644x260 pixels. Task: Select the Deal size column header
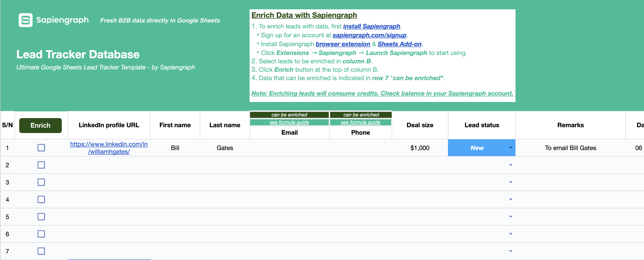(420, 125)
